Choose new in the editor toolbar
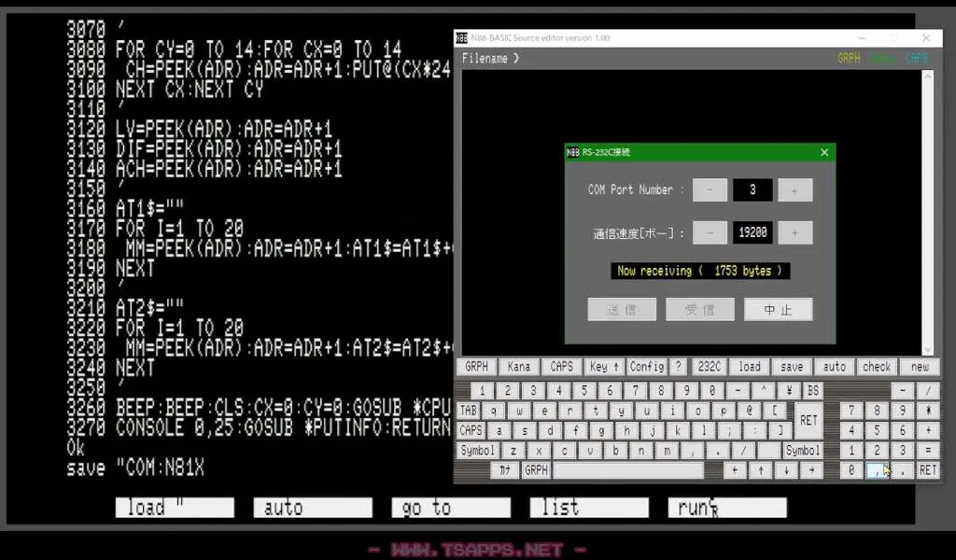 click(x=920, y=367)
